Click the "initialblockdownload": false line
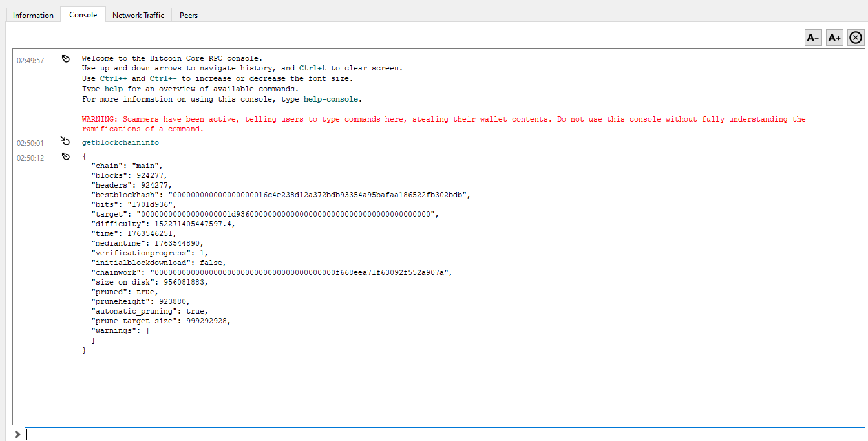 pos(158,263)
